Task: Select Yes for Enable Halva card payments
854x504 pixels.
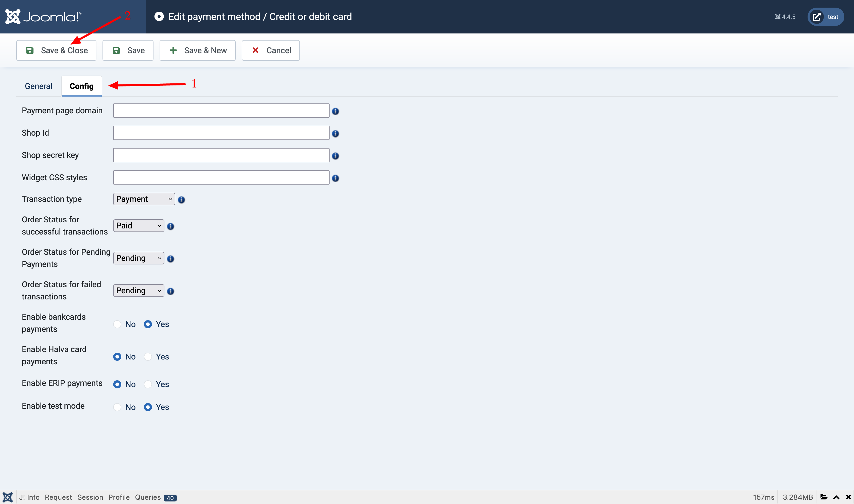Action: (x=148, y=357)
